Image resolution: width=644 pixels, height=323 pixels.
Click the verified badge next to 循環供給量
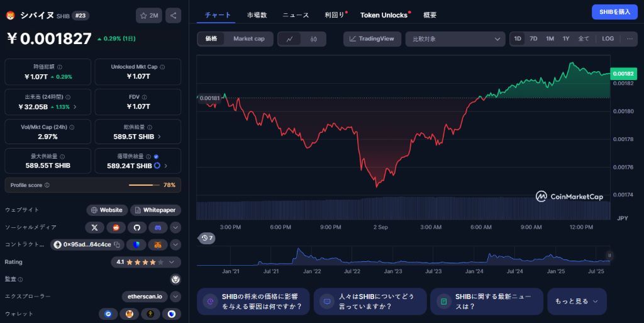pyautogui.click(x=156, y=157)
